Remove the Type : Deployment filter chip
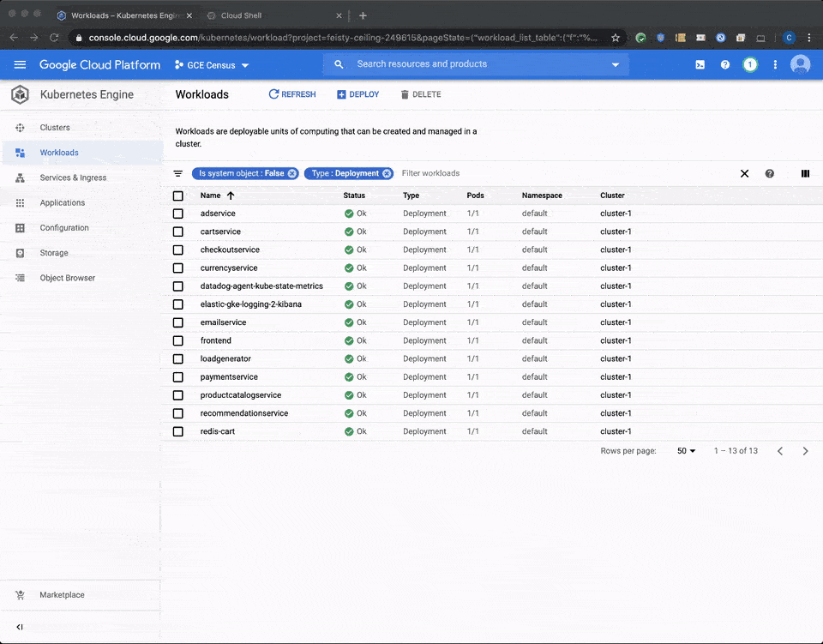Image resolution: width=823 pixels, height=644 pixels. [387, 173]
